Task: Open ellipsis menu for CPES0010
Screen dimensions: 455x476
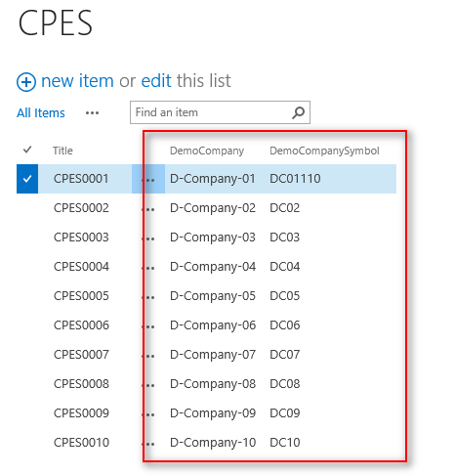Action: [x=148, y=444]
